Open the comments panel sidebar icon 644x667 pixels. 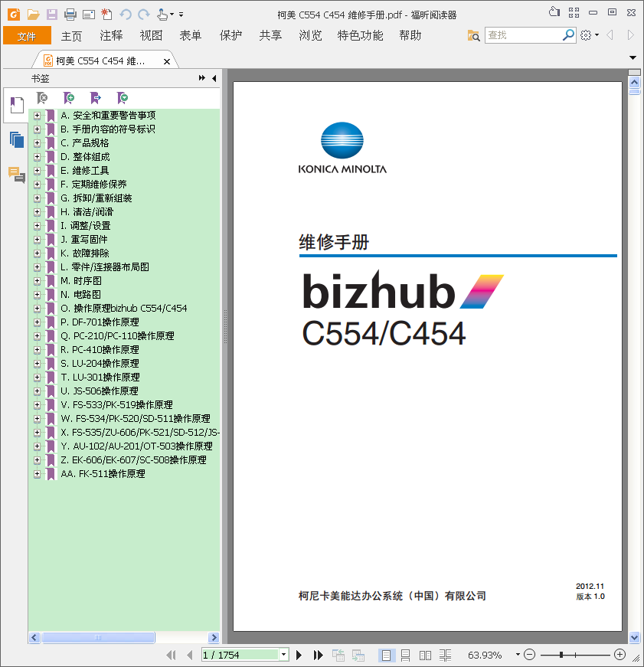tap(17, 175)
